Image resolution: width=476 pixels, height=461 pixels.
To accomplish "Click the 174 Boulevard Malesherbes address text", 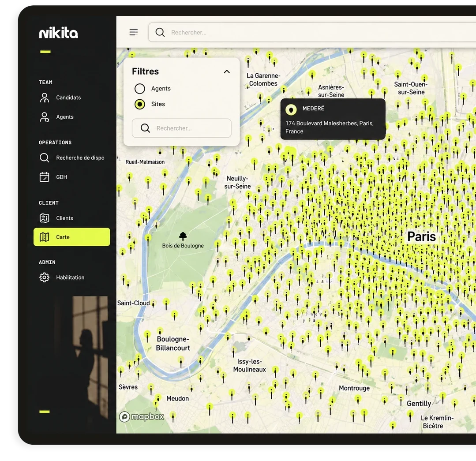I will [x=330, y=127].
